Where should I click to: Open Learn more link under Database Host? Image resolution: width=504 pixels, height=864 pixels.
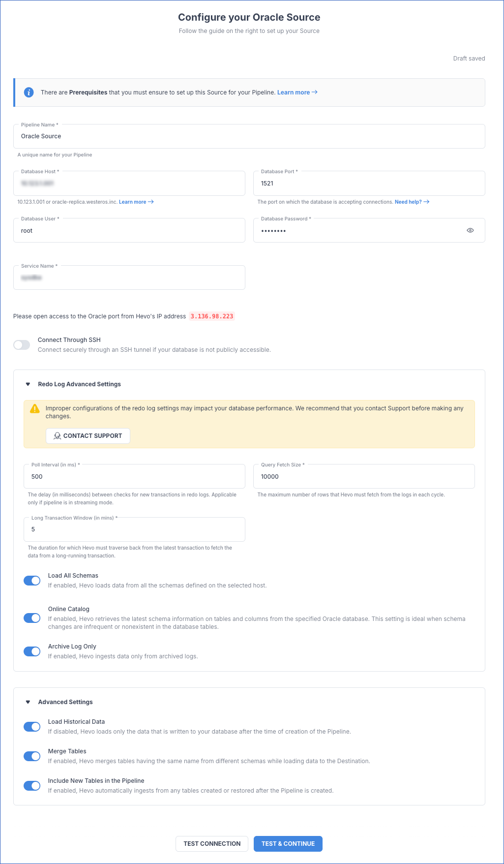pyautogui.click(x=136, y=202)
